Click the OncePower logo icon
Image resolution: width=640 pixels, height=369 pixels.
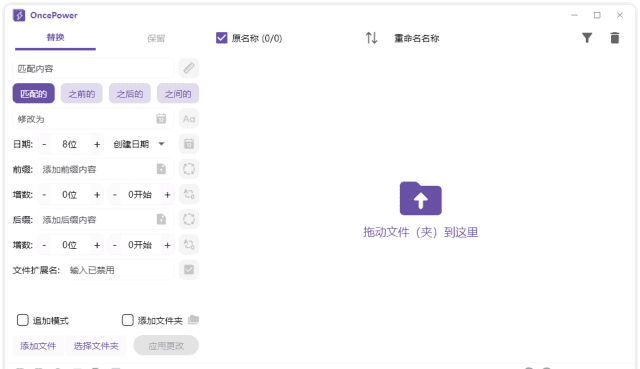(x=19, y=16)
